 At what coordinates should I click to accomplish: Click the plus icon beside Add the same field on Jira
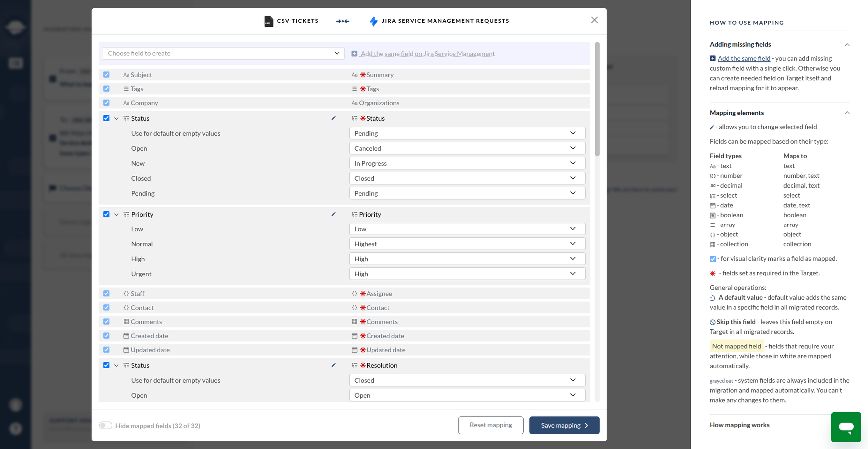354,54
